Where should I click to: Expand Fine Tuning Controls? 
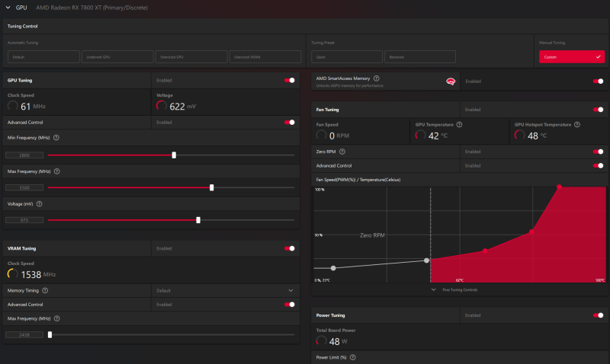pyautogui.click(x=455, y=290)
